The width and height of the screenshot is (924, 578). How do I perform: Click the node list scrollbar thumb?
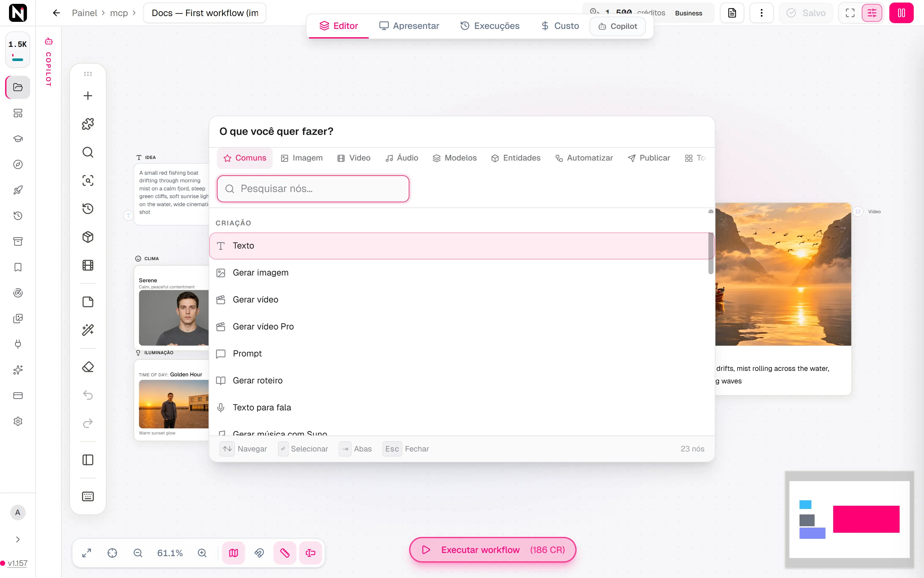[x=711, y=253]
